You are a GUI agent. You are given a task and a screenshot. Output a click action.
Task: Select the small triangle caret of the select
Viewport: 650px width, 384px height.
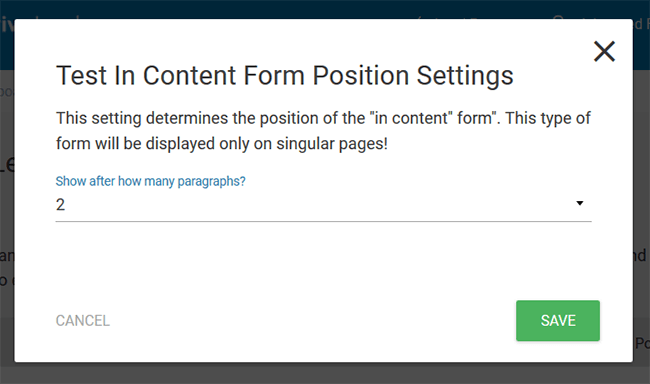point(580,203)
